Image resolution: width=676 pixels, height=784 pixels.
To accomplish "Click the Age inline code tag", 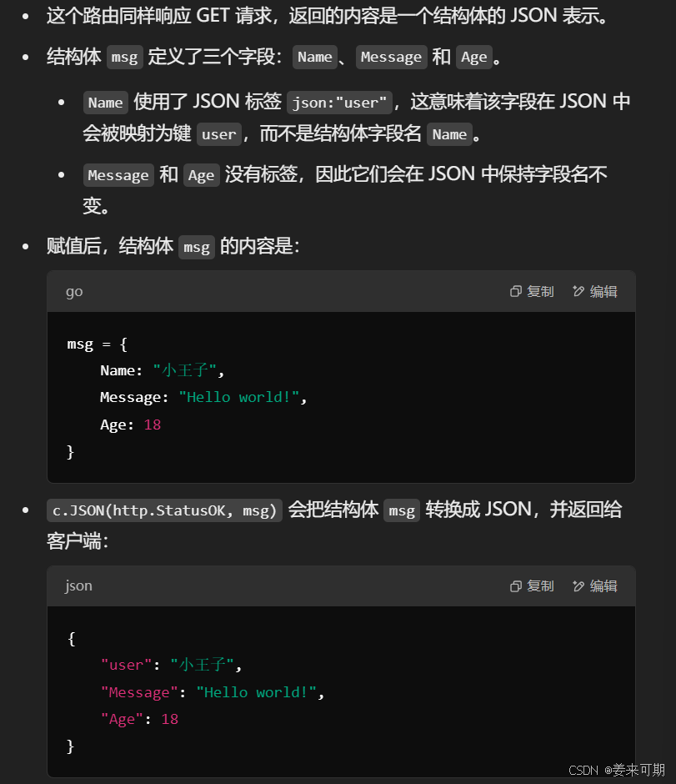I will point(473,57).
